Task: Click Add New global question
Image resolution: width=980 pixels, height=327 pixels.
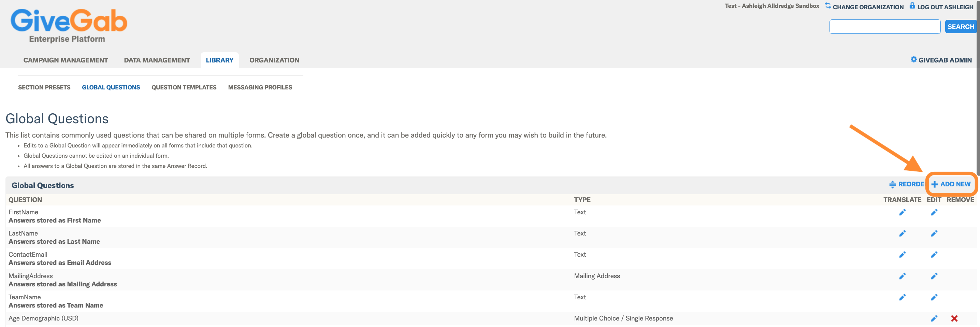Action: 951,184
